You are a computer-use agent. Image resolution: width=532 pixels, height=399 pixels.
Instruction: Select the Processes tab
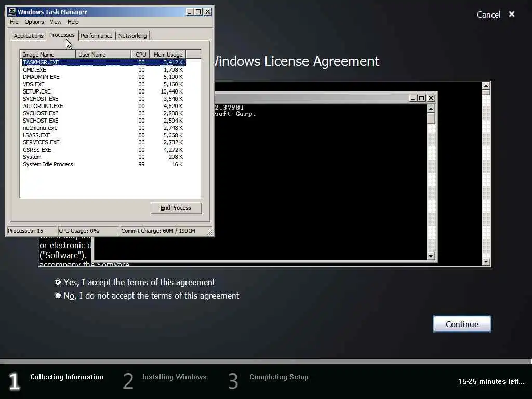tap(62, 35)
